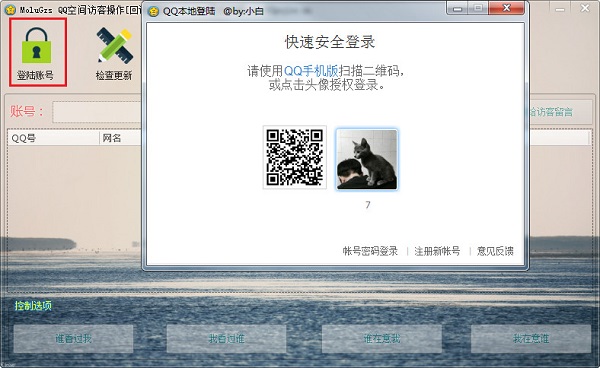Select the QR code image for scanning

pyautogui.click(x=295, y=157)
